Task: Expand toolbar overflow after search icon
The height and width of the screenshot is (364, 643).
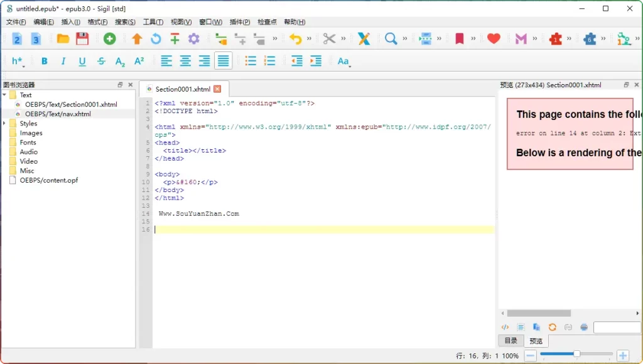Action: click(405, 39)
